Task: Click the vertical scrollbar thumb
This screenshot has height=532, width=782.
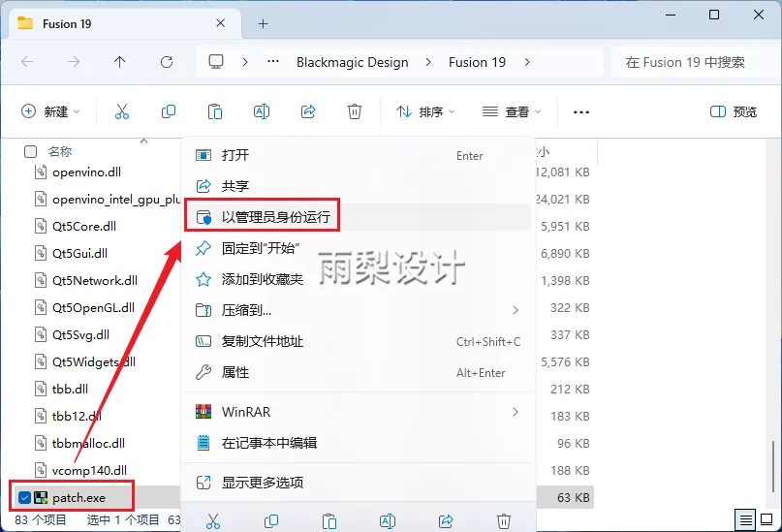Action: tap(773, 467)
